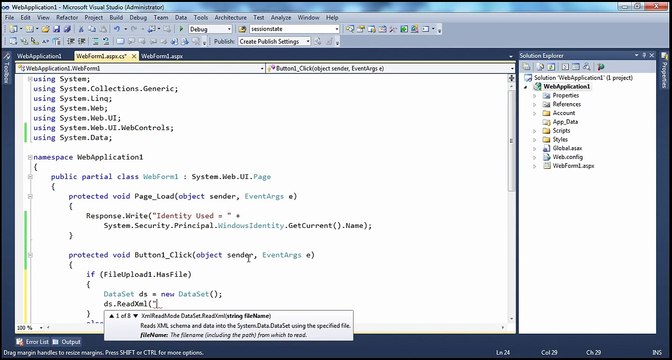Image resolution: width=672 pixels, height=360 pixels.
Task: Click Show All Files in Solution Explorer
Action: (540, 67)
